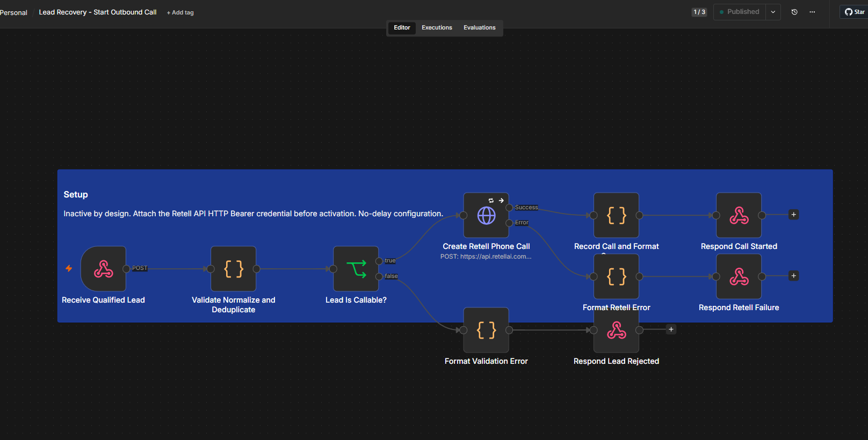The height and width of the screenshot is (440, 868).
Task: Click the 'POST: https://api.retellai.com...' subtitle
Action: (486, 256)
